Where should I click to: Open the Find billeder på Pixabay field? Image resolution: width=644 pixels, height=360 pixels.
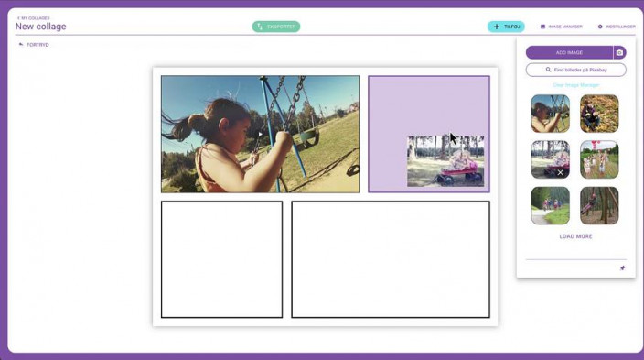575,70
